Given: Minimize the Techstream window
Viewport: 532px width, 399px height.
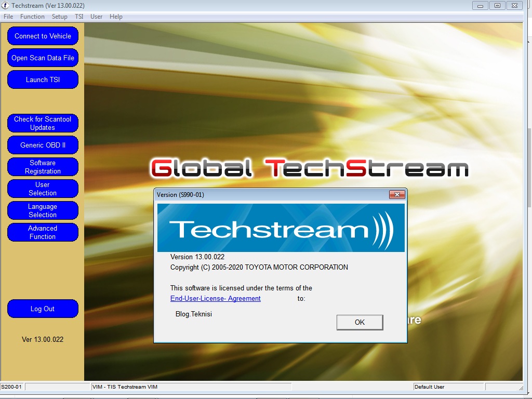Looking at the screenshot, I should click(x=480, y=5).
